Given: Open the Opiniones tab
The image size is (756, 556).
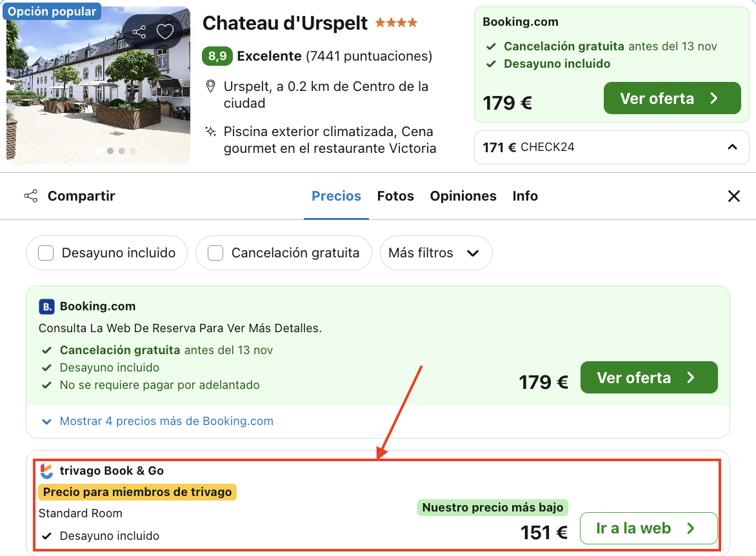Looking at the screenshot, I should (x=463, y=196).
